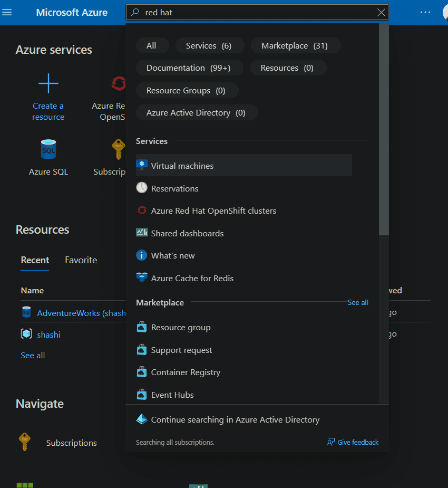Image resolution: width=448 pixels, height=488 pixels.
Task: Open the hamburger portal menu
Action: pos(7,12)
